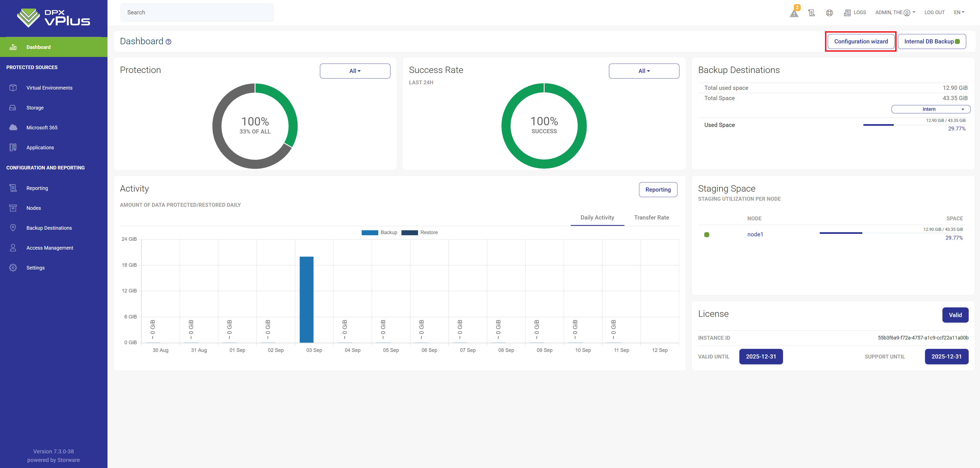Screen dimensions: 980x468
Task: Open the EN language dropdown
Action: click(959, 12)
